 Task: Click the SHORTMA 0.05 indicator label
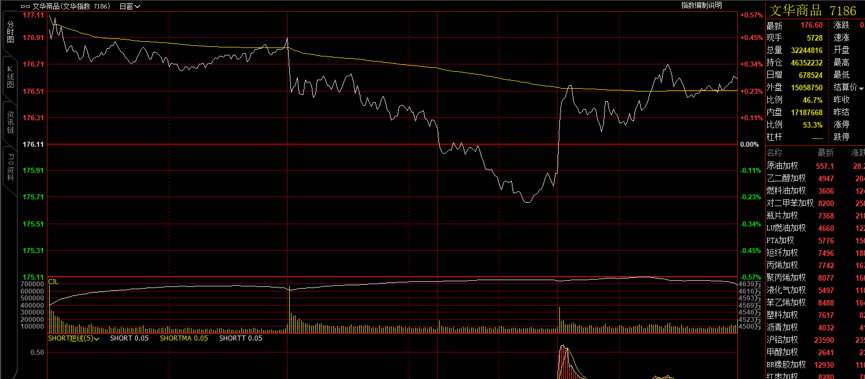click(184, 338)
